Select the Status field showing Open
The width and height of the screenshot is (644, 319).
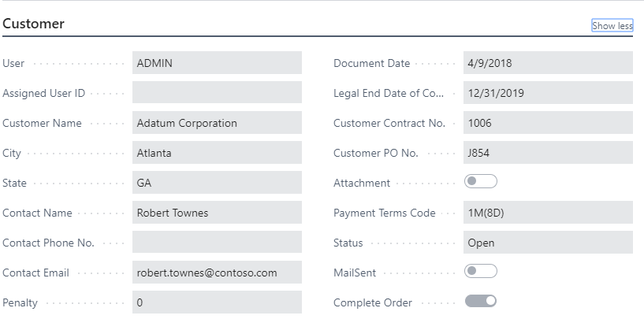tap(548, 243)
